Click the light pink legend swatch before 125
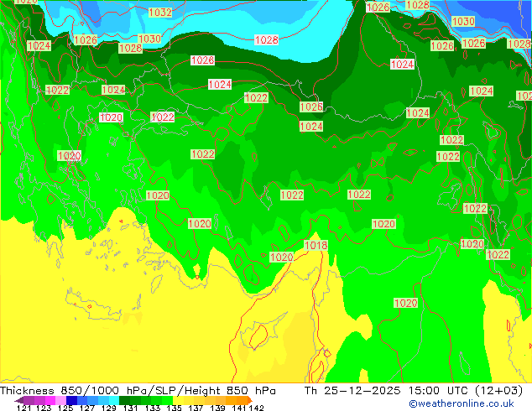532x411 pixels. [60, 400]
